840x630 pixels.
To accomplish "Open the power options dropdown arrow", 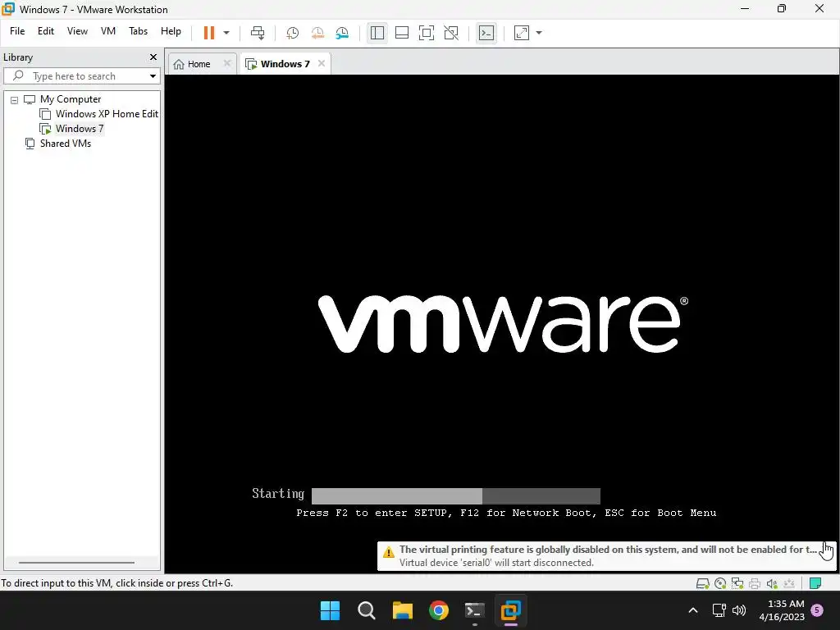I will (x=226, y=33).
